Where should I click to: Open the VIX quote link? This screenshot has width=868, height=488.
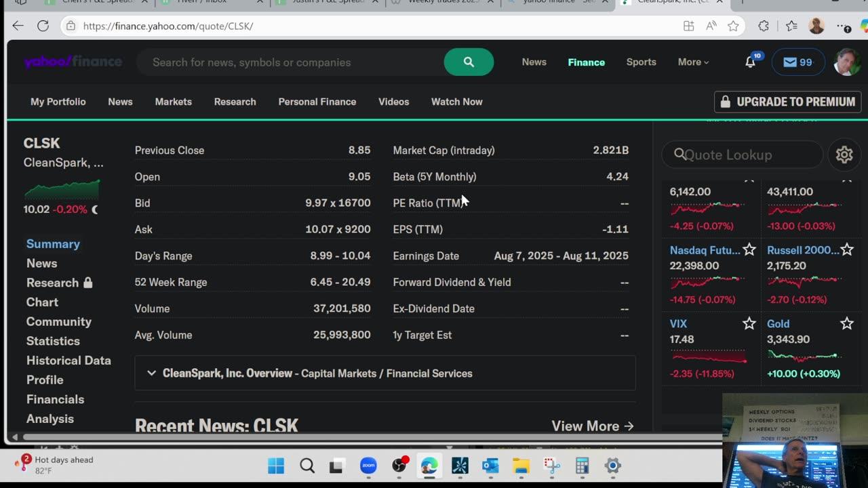tap(679, 324)
